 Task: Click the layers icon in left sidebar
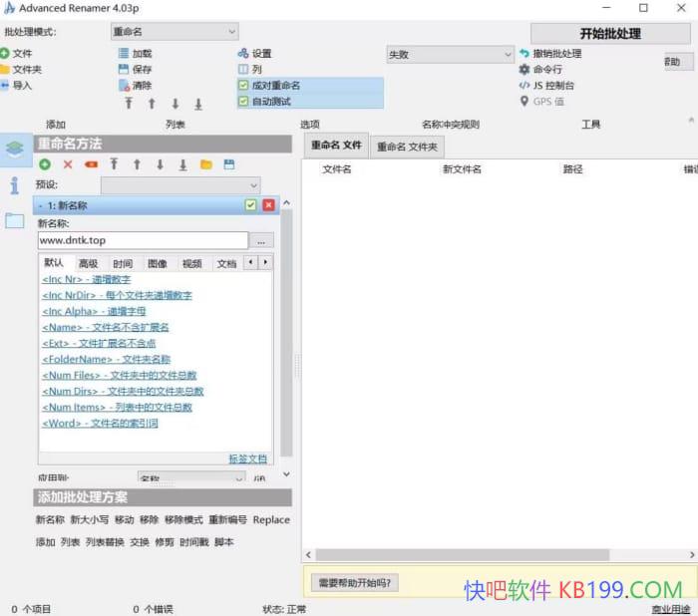14,149
